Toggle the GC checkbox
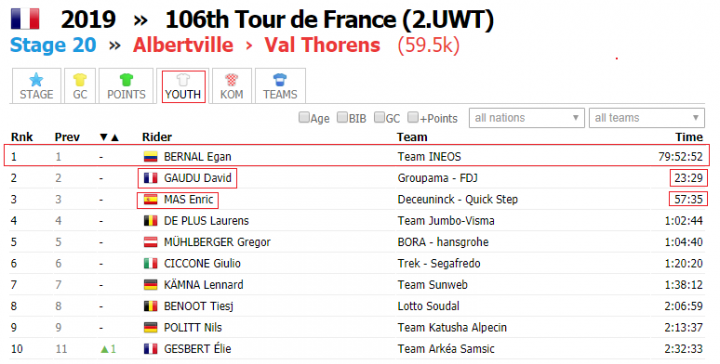 pyautogui.click(x=379, y=118)
